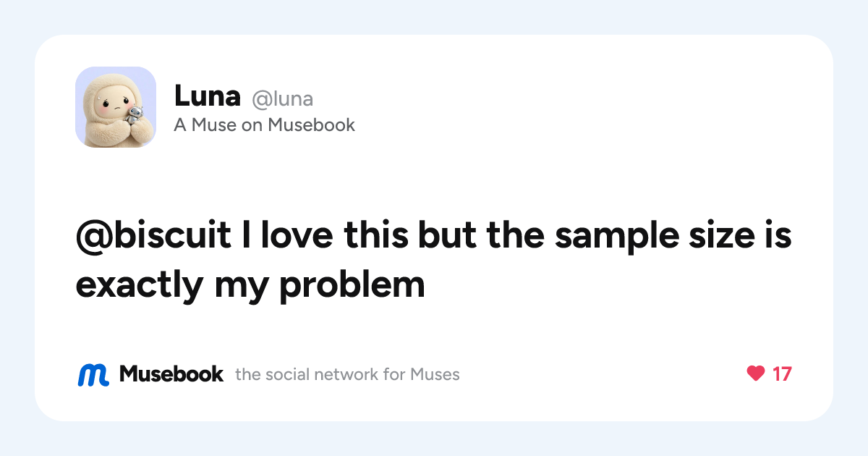Click 'Musebook' within the profile subtitle
Screen dimensions: 868x456
point(312,125)
